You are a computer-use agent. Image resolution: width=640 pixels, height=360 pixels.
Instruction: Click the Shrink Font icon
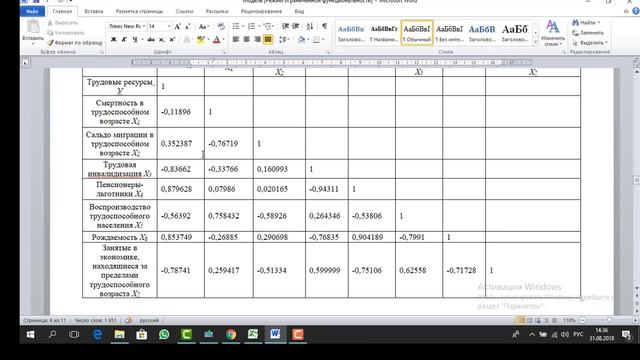[x=188, y=27]
